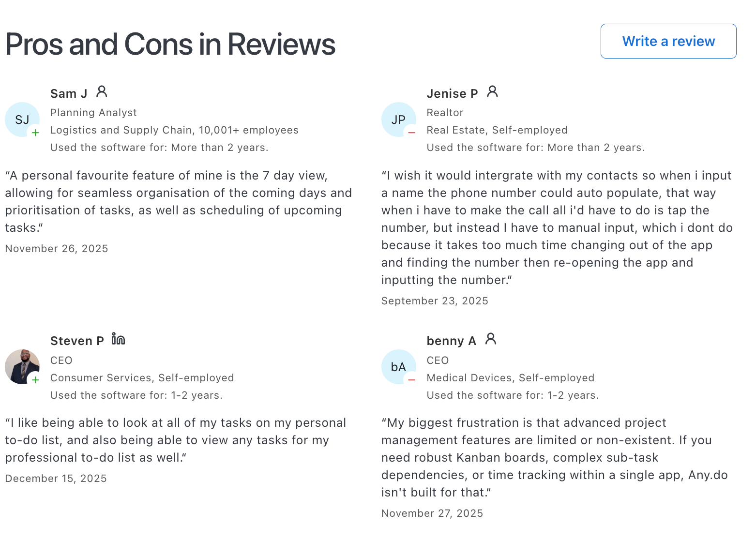Click the Write a review button
Screen dimensions: 756x541
click(x=668, y=41)
